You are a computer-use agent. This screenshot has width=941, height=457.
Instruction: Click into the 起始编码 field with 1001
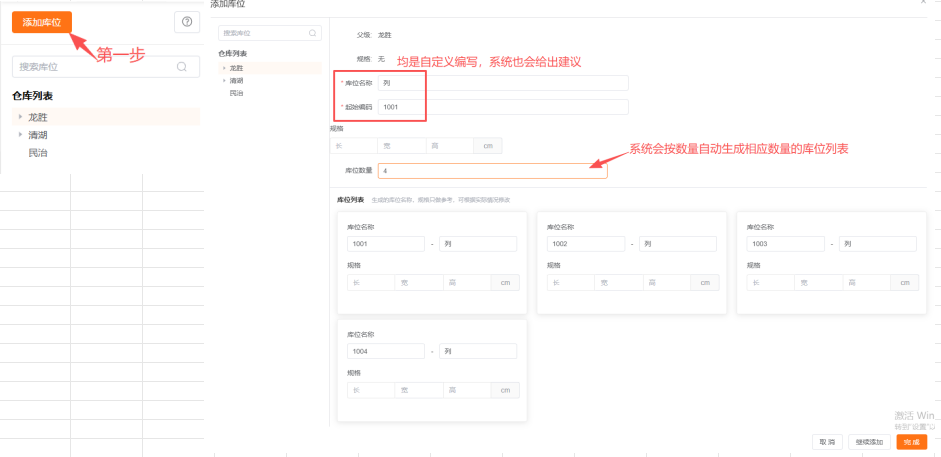click(x=503, y=107)
